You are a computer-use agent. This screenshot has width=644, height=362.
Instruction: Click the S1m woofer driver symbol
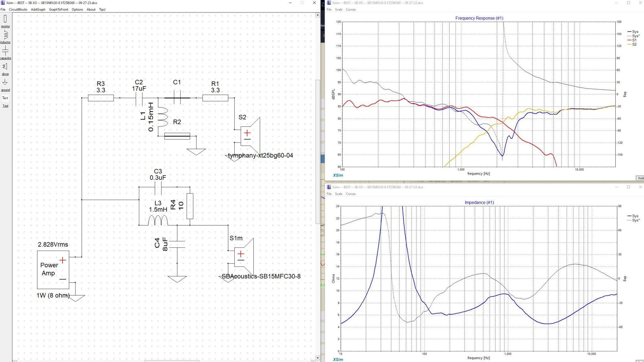pyautogui.click(x=244, y=257)
